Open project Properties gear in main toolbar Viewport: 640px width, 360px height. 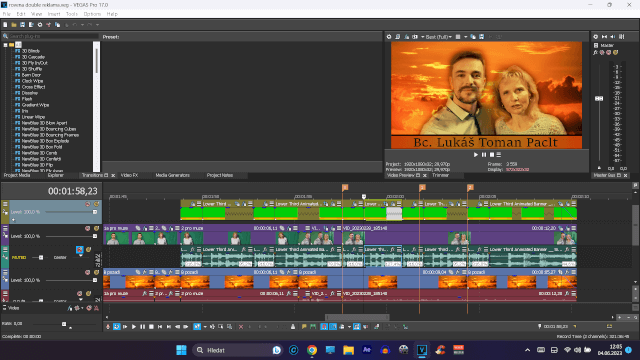point(40,25)
